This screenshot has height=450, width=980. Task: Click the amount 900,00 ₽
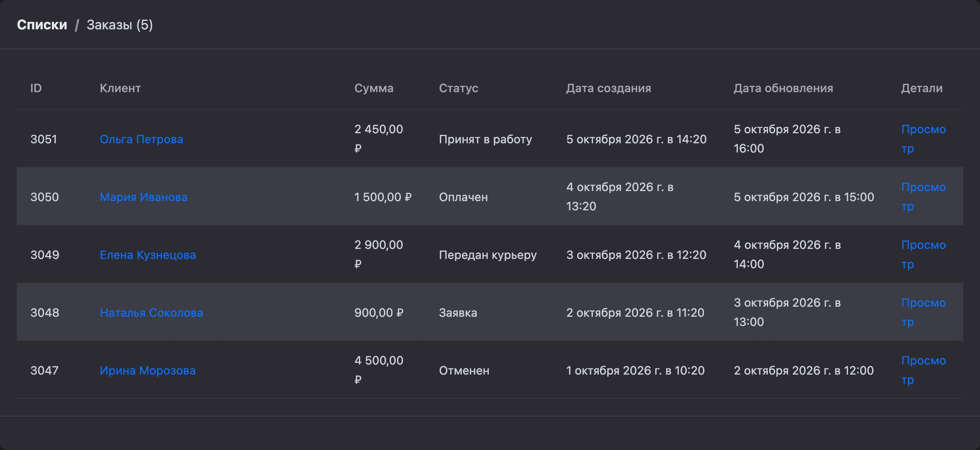tap(379, 313)
